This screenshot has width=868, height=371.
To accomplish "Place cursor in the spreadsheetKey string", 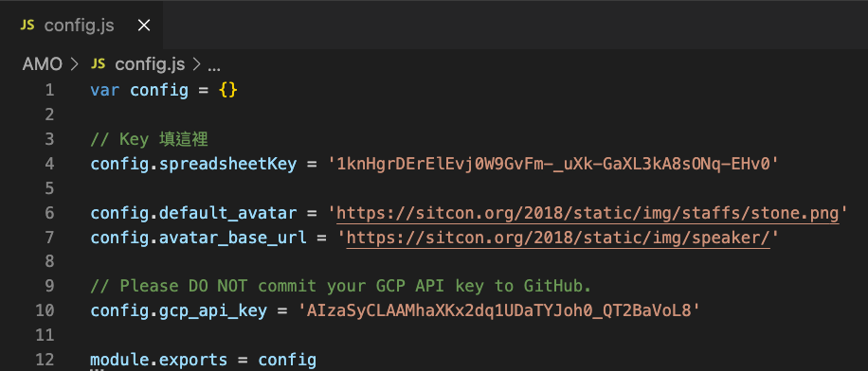I will coord(553,164).
